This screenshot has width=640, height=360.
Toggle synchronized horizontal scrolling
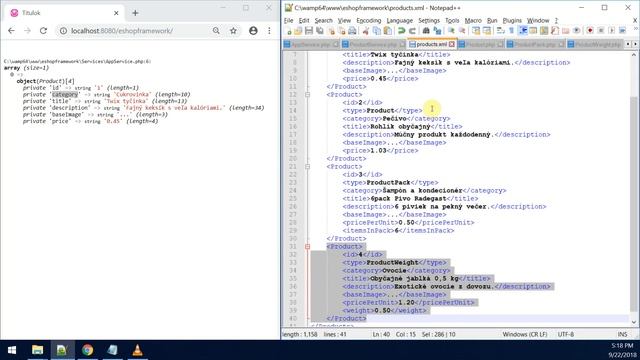click(x=487, y=31)
